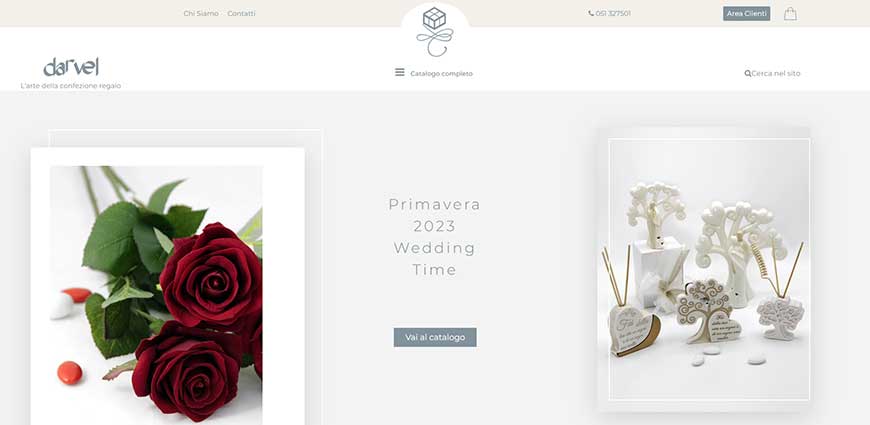This screenshot has height=425, width=870.
Task: Click the darvel brand logo
Action: 71,67
